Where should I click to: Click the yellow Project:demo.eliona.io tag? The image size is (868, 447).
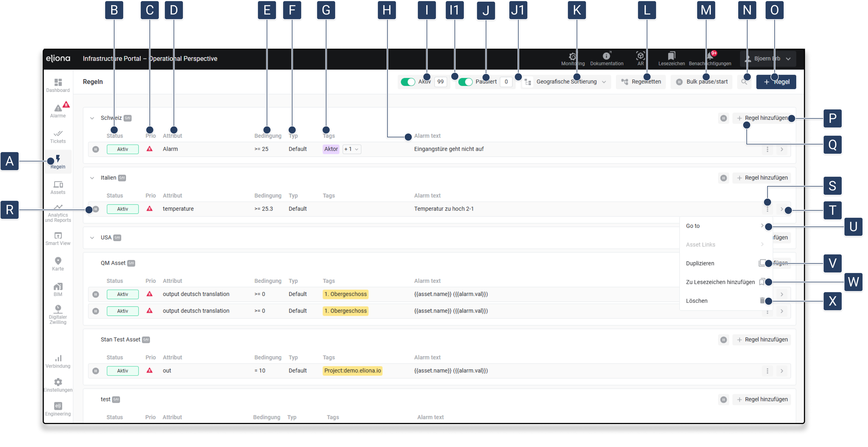pyautogui.click(x=352, y=371)
